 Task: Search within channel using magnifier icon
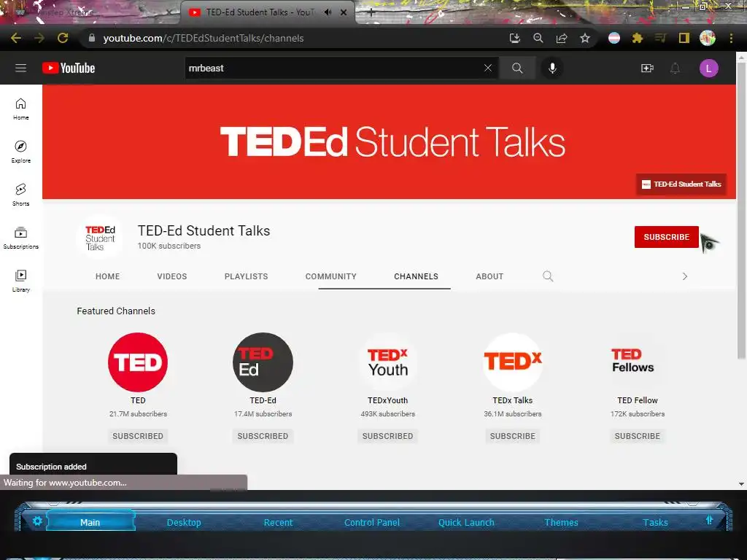tap(548, 276)
